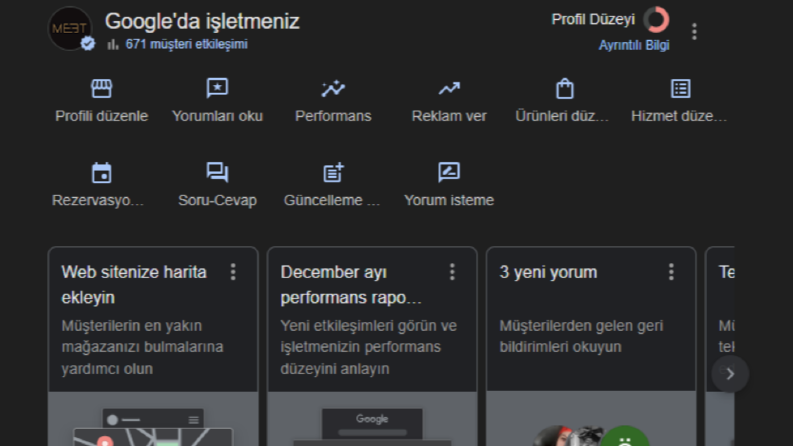Open 671 müşteri etkileşimi link

click(187, 44)
